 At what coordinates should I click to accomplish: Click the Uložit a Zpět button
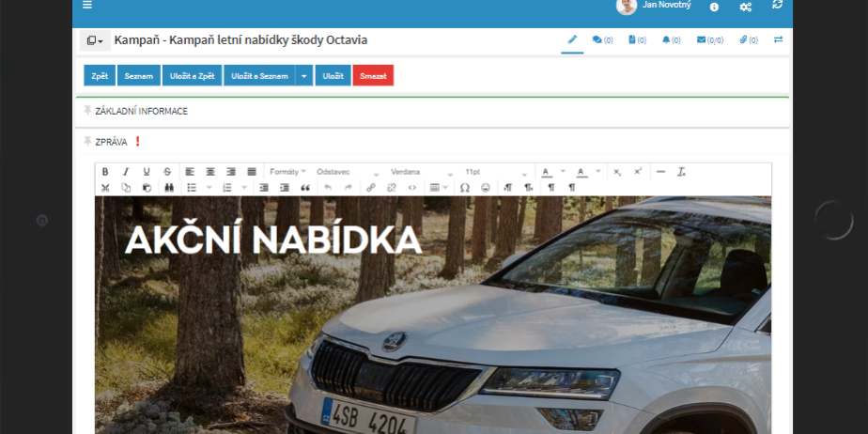click(x=193, y=76)
